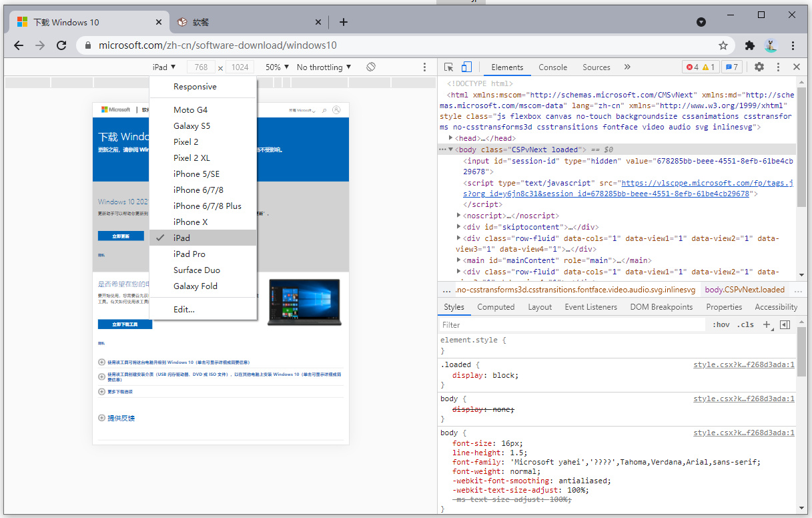Viewport: 812px width, 518px height.
Task: Click the inspect element picker icon
Action: pos(449,67)
